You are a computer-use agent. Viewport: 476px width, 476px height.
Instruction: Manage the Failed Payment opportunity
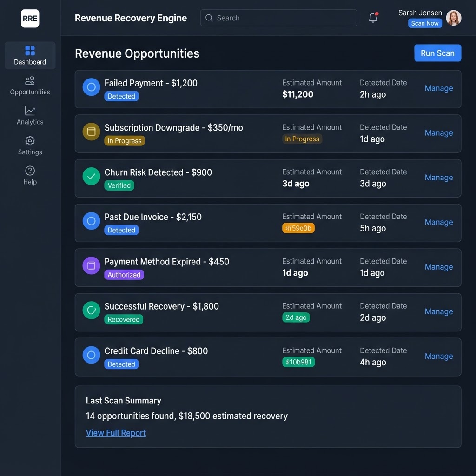click(439, 88)
